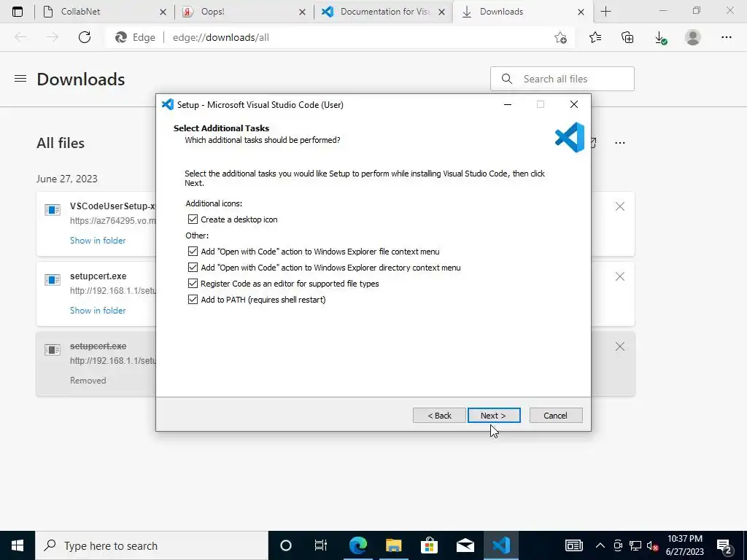This screenshot has height=560, width=747.
Task: Open network status in the tray
Action: point(635,545)
